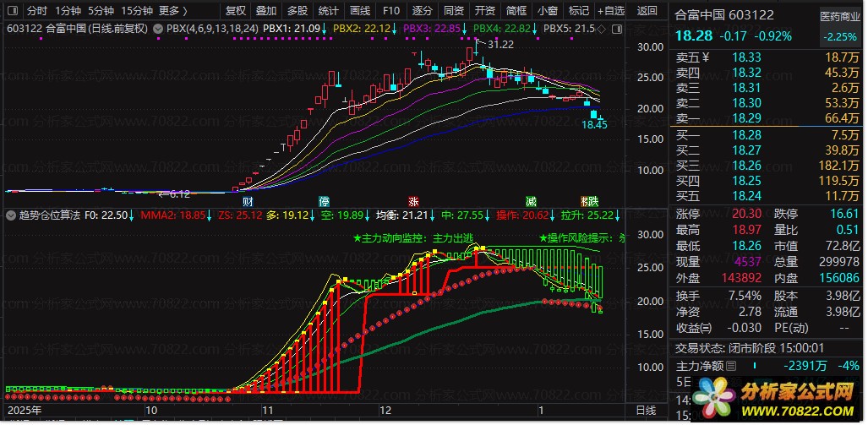Click 财 event marker on chart

248,201
